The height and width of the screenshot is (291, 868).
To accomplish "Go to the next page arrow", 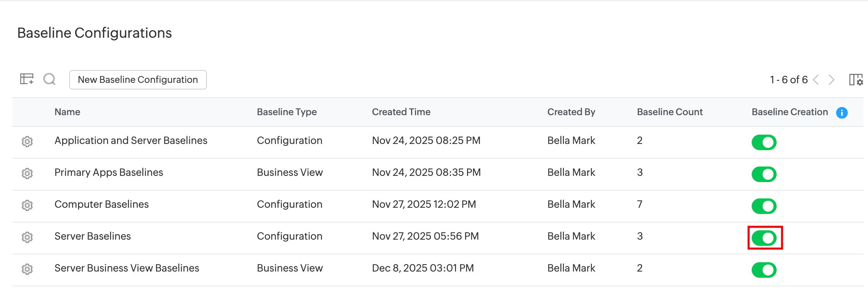I will 831,80.
